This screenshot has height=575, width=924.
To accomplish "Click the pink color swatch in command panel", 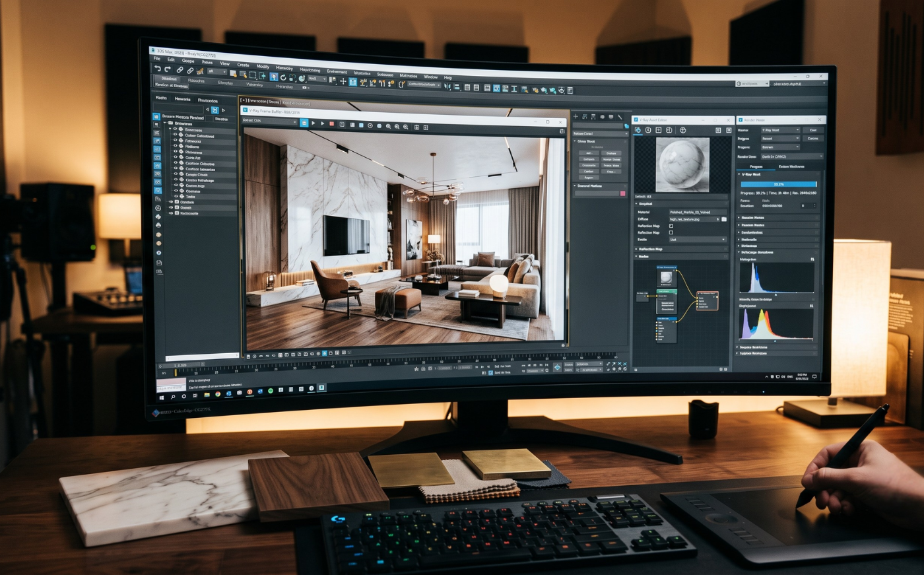I will coord(622,193).
